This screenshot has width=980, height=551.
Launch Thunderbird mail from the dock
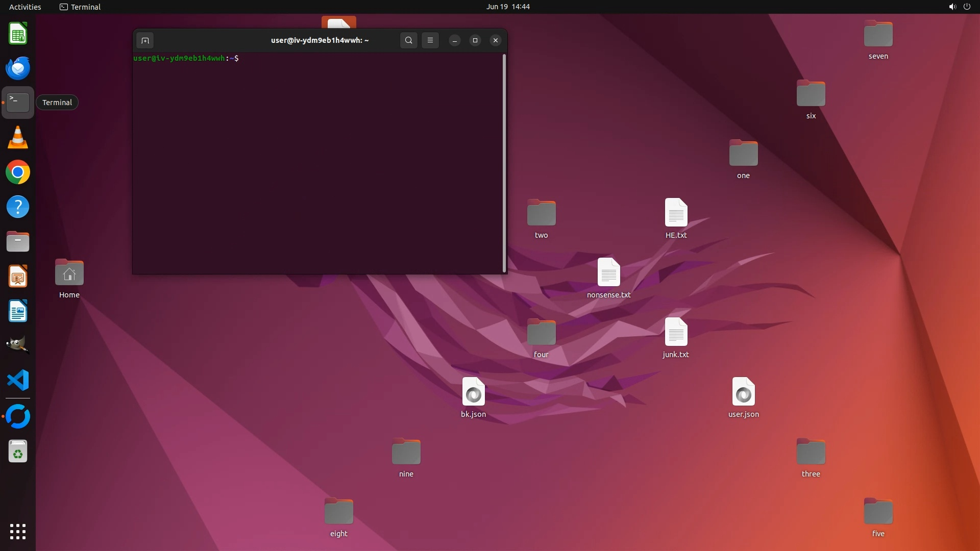pyautogui.click(x=18, y=68)
